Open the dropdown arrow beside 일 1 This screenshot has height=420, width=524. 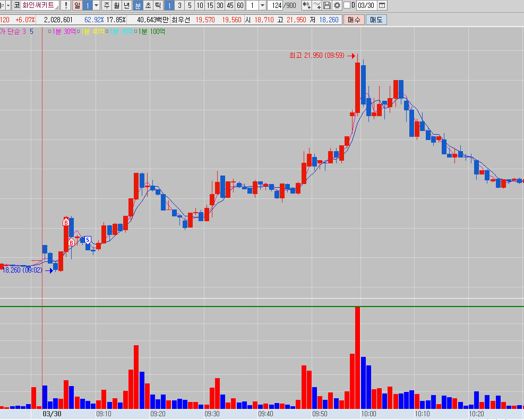[x=96, y=5]
